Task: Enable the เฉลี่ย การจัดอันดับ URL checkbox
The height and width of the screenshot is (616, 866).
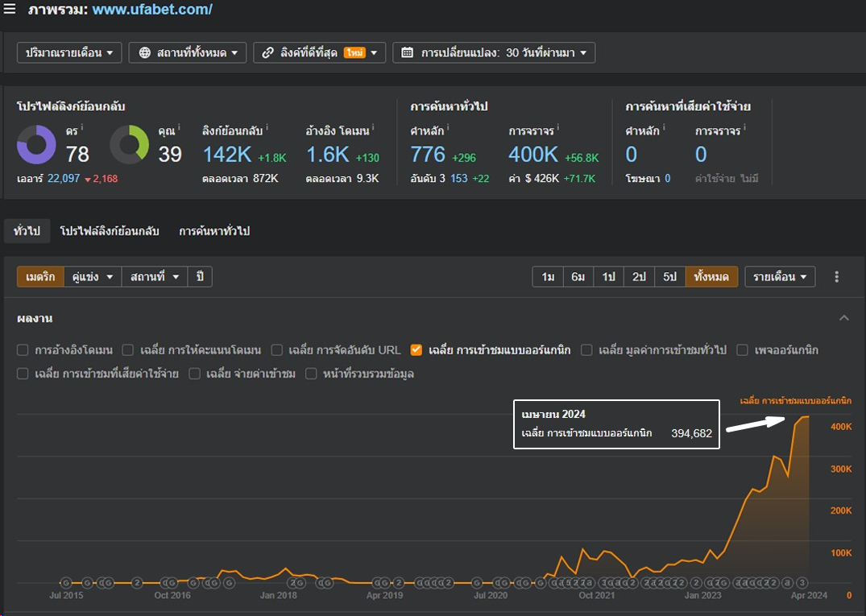Action: click(x=277, y=350)
